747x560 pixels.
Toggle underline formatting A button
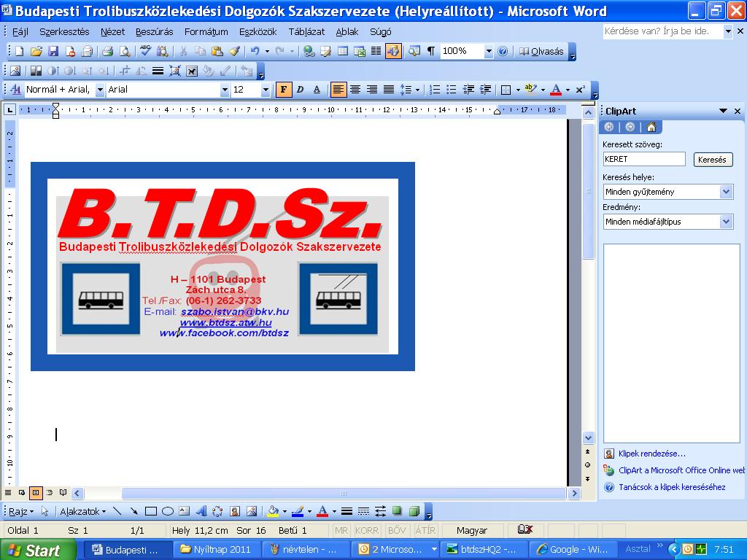pos(317,90)
